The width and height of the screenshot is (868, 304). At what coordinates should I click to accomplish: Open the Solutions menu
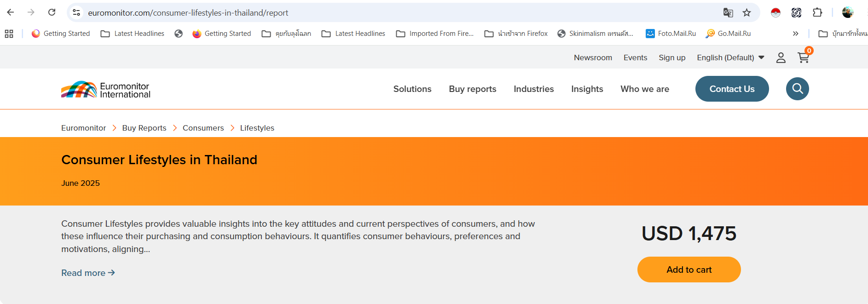coord(412,89)
